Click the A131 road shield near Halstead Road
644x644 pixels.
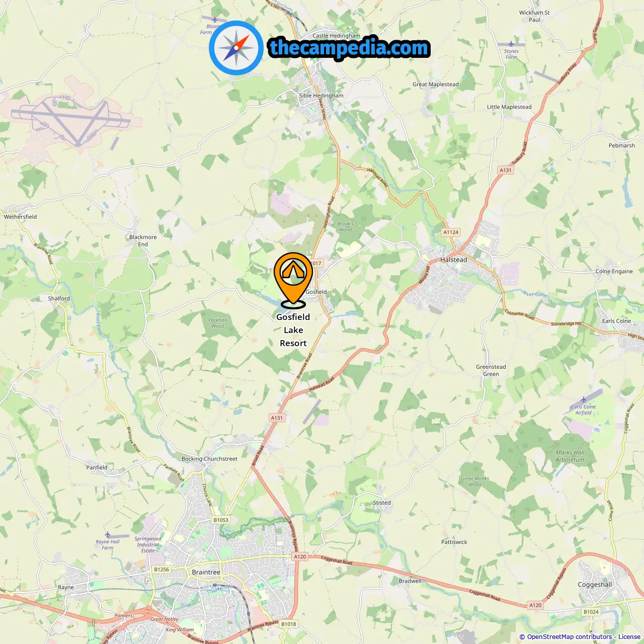click(277, 418)
